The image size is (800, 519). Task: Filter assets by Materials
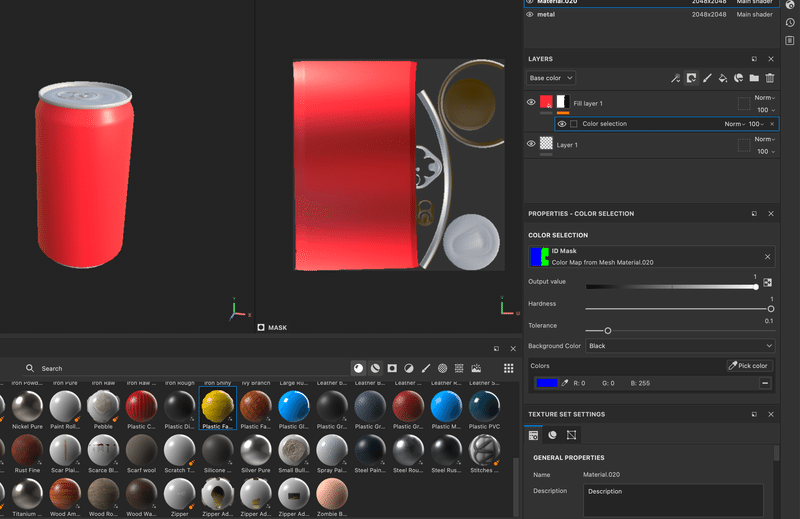(x=359, y=368)
